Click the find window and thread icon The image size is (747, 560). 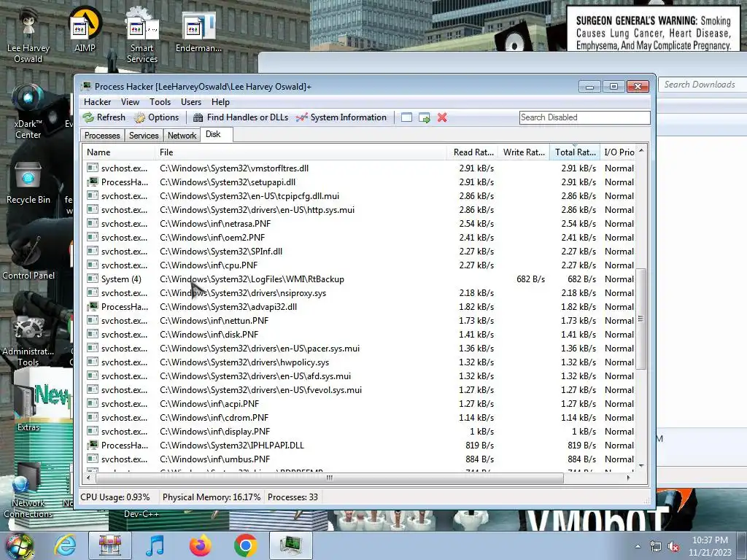pos(425,117)
